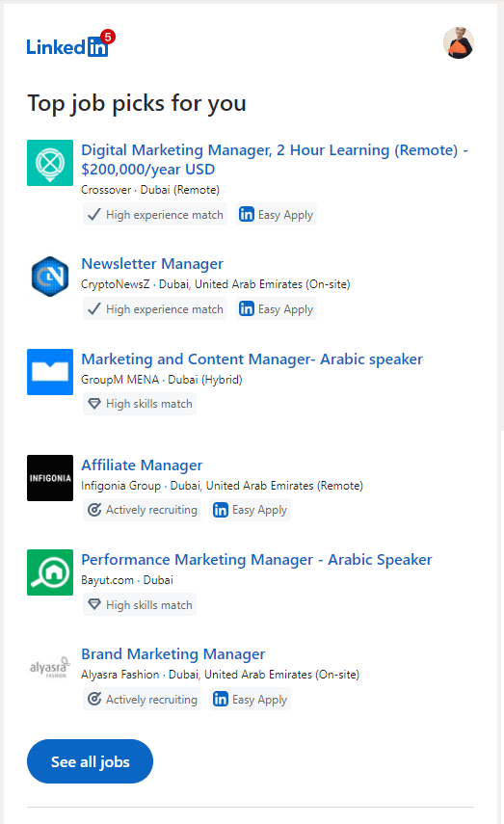Click the Top job picks for you heading
This screenshot has width=504, height=824.
tap(137, 103)
